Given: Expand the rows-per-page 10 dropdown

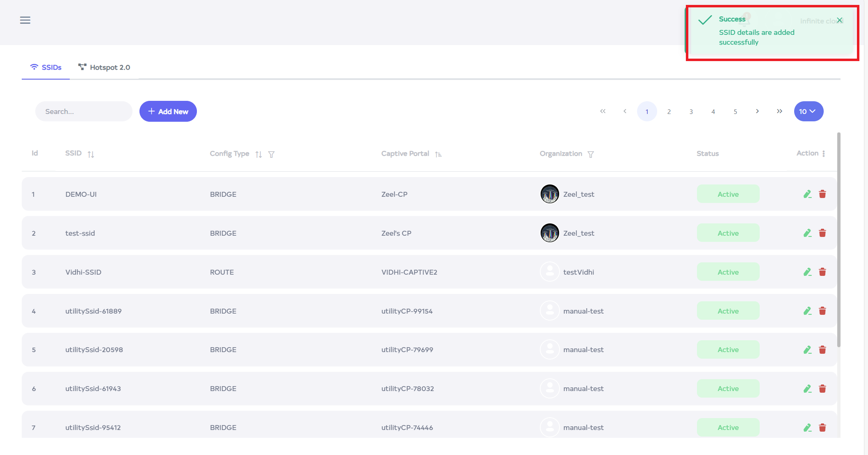Looking at the screenshot, I should click(808, 111).
